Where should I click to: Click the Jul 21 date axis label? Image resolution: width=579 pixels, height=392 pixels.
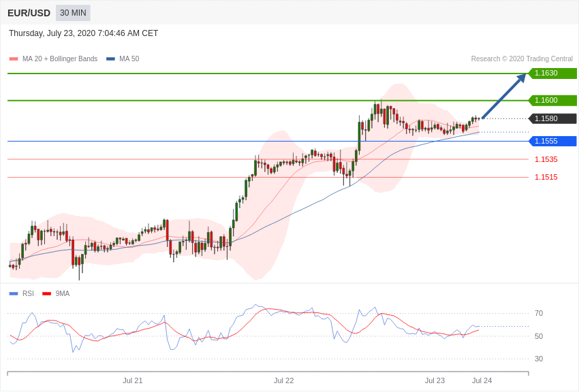point(133,380)
